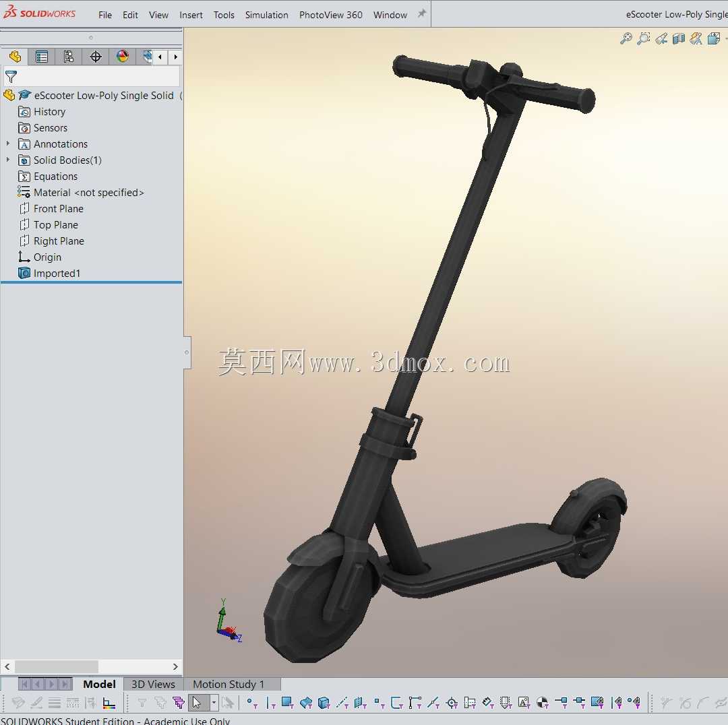Switch to the Motion Study 1 tab
Viewport: 728px width, 725px height.
(x=229, y=684)
